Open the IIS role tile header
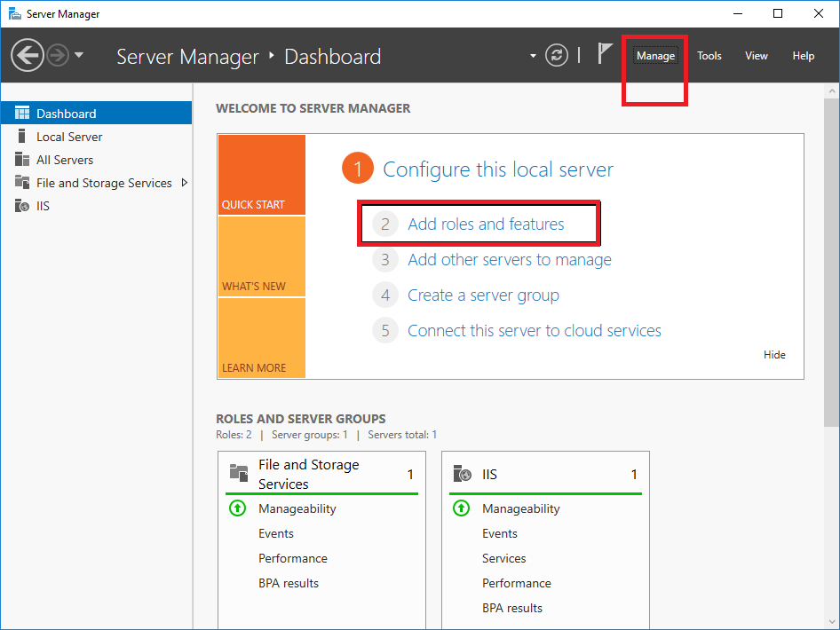Viewport: 840px width, 630px height. pyautogui.click(x=545, y=474)
